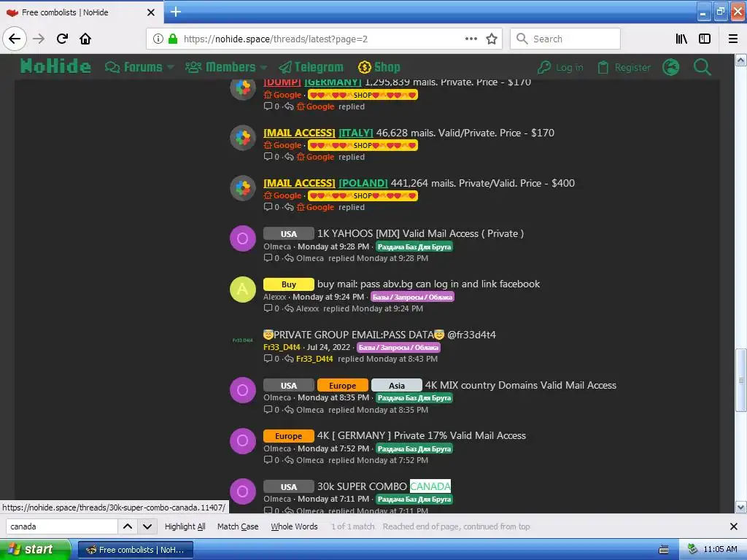Click USA prefix on 1K YAHOOS thread
747x560 pixels.
tap(289, 234)
